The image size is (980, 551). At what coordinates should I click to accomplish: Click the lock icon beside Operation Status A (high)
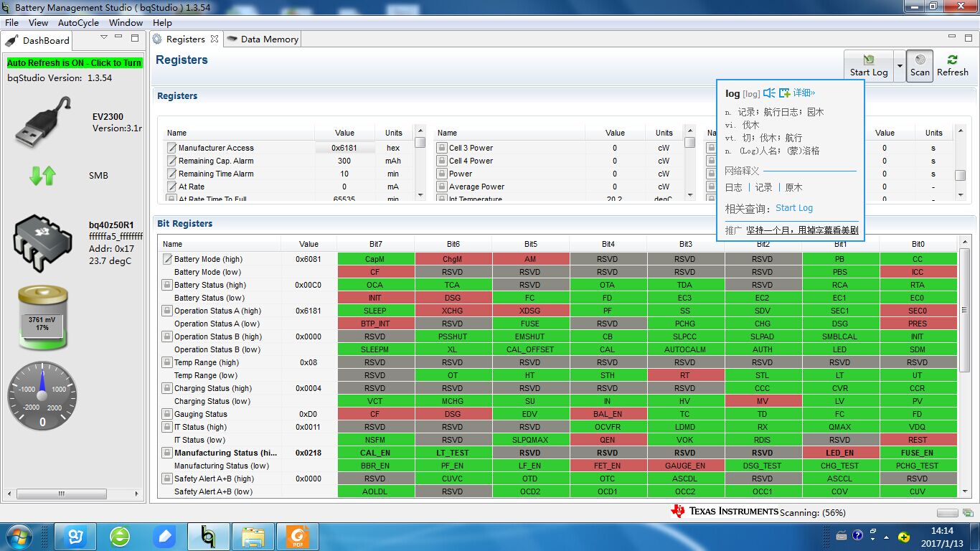click(167, 311)
